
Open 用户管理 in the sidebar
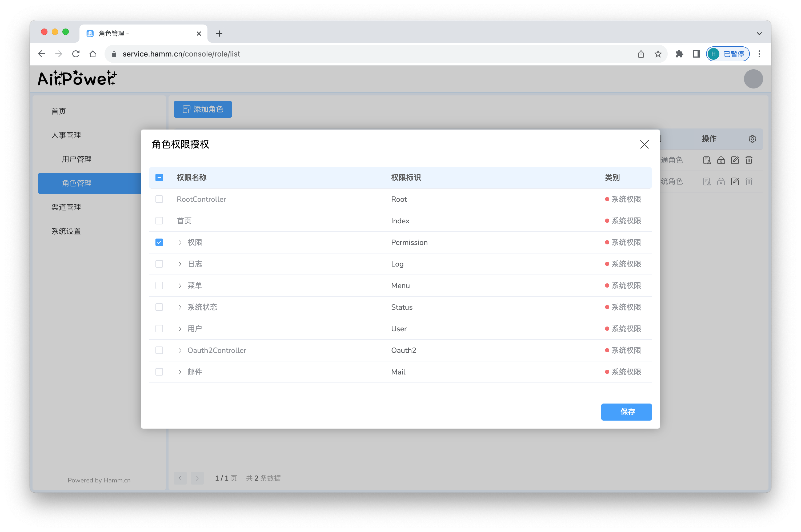pyautogui.click(x=77, y=159)
